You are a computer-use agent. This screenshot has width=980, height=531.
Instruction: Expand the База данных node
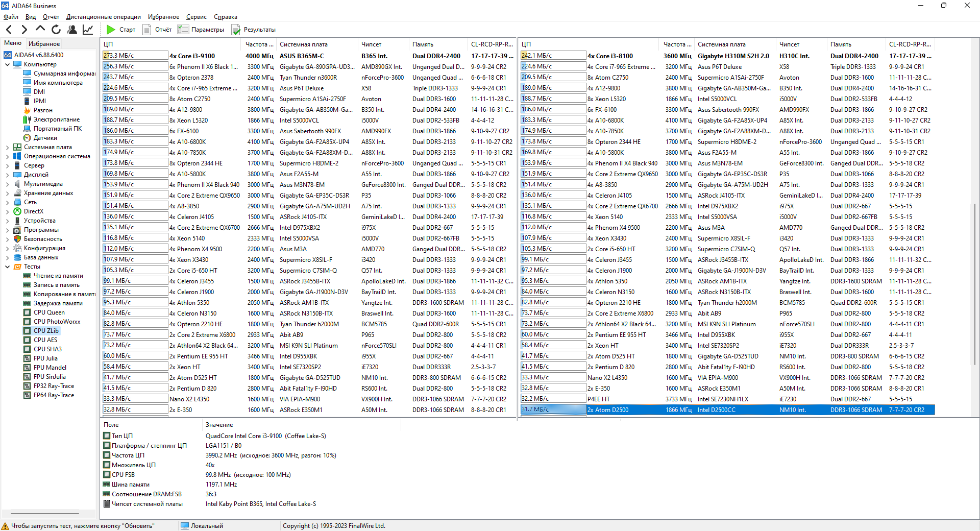click(x=8, y=257)
